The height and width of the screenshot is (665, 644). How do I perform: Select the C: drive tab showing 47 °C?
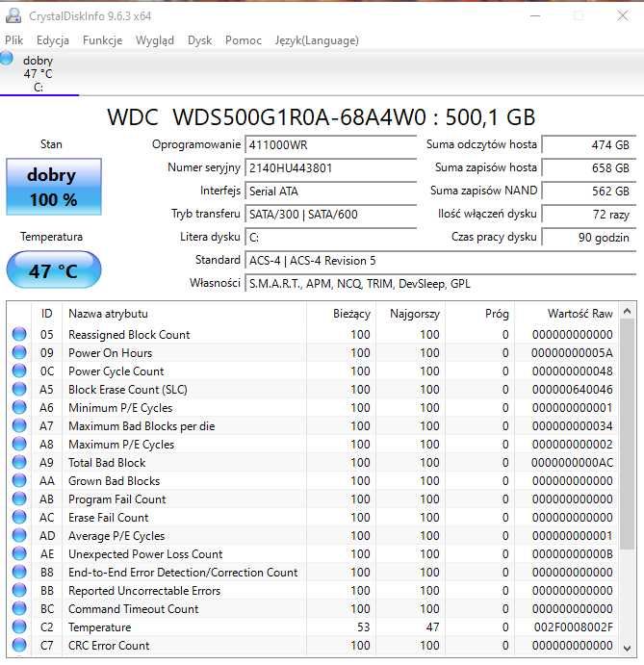click(x=39, y=73)
